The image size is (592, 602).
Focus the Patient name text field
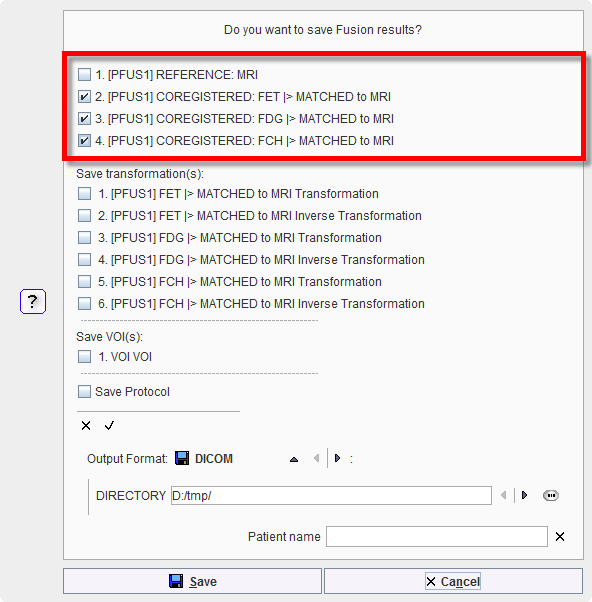[437, 536]
